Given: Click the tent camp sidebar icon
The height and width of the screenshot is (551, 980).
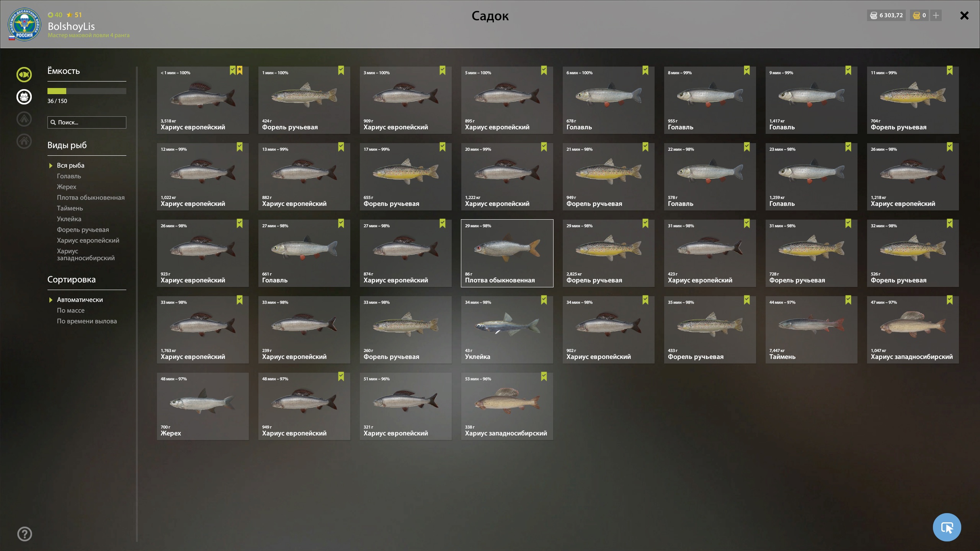Looking at the screenshot, I should pyautogui.click(x=24, y=119).
